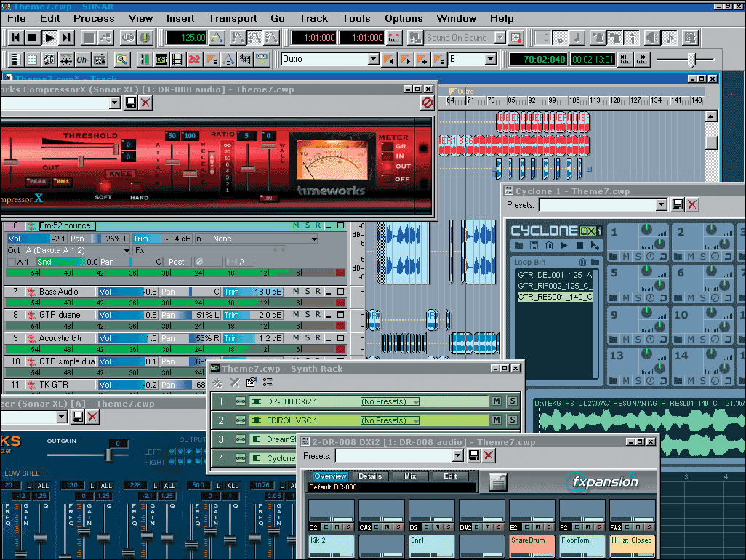Click the reset exclamation icon in transport
The height and width of the screenshot is (560, 746).
(x=145, y=38)
